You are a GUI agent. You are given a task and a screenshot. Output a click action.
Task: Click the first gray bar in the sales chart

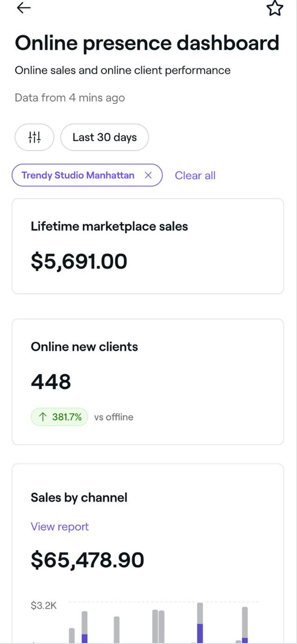(72, 635)
